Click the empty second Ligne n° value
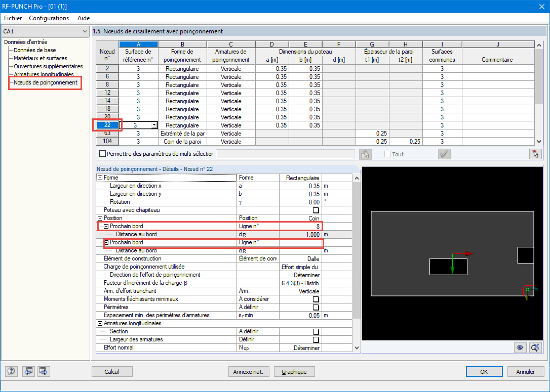Screen dimensions: 550x392 click(x=301, y=242)
